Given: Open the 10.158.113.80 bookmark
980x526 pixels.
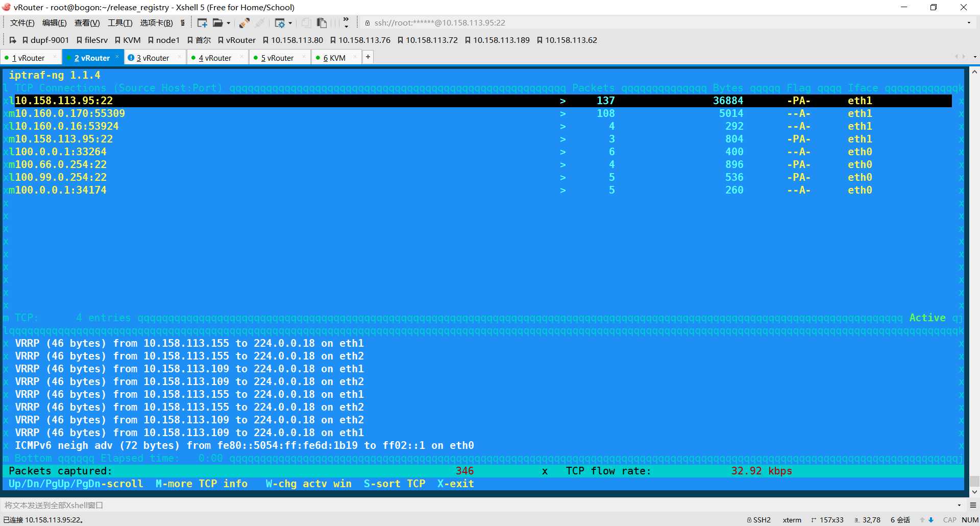Looking at the screenshot, I should pos(293,40).
